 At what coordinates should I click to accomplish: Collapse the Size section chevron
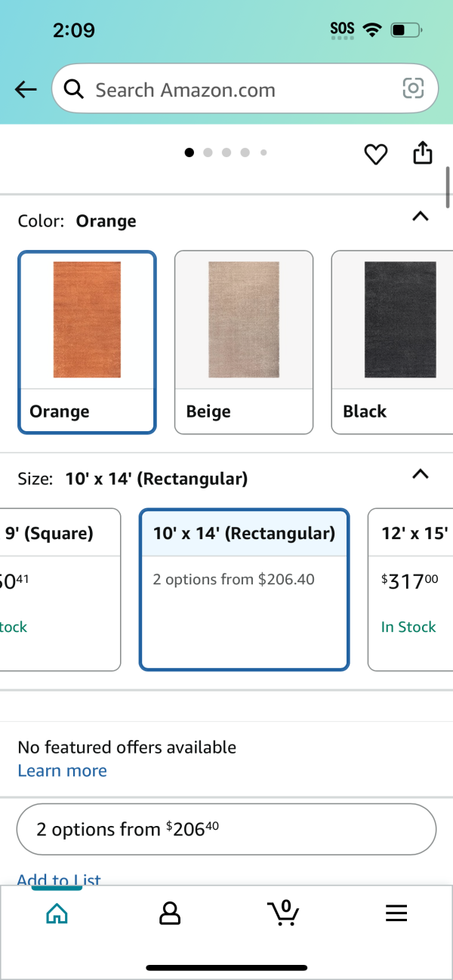pyautogui.click(x=421, y=474)
